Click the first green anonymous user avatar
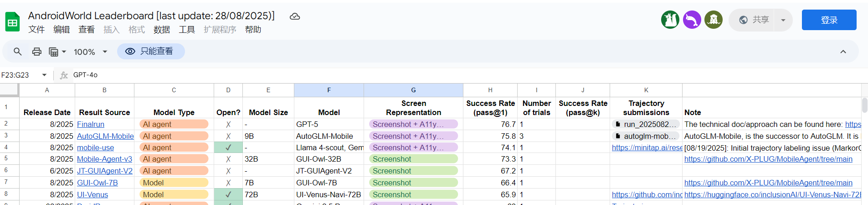 (x=670, y=20)
